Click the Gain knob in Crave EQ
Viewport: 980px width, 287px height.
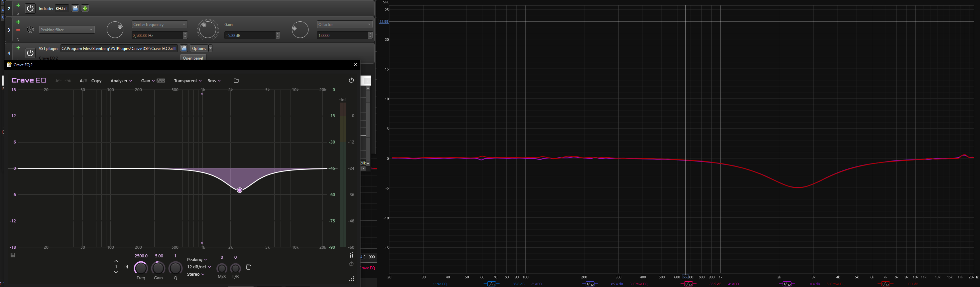pos(158,268)
